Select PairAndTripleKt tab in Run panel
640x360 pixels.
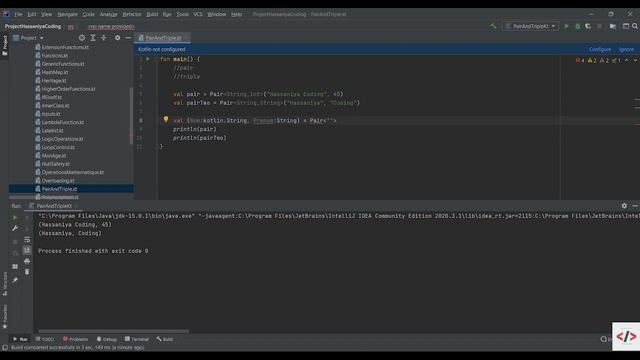[53, 206]
